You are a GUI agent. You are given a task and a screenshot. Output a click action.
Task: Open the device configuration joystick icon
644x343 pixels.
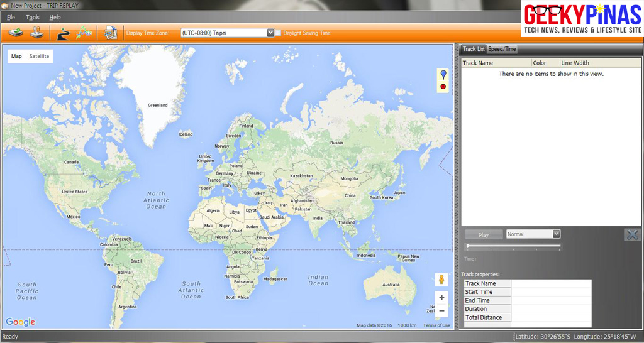coord(36,33)
